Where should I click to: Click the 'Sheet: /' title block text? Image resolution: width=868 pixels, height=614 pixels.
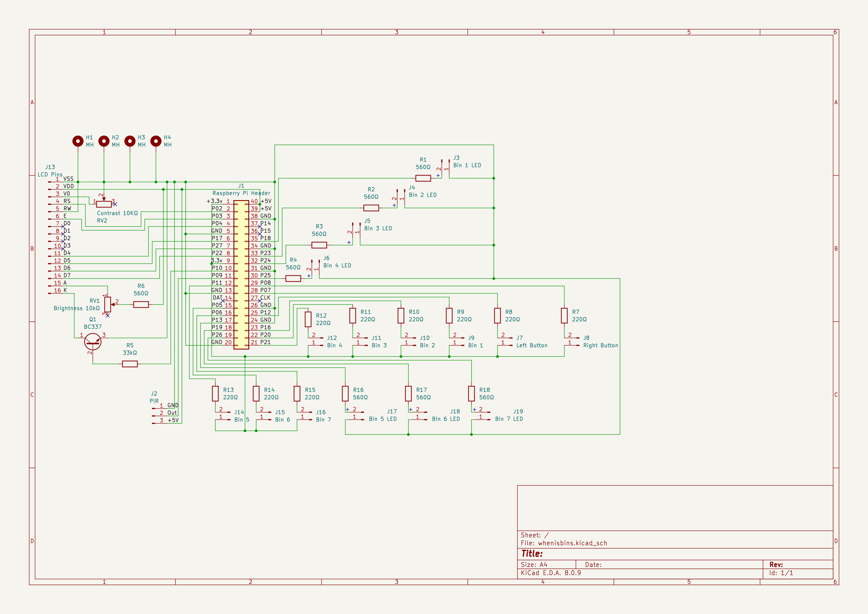click(x=535, y=535)
